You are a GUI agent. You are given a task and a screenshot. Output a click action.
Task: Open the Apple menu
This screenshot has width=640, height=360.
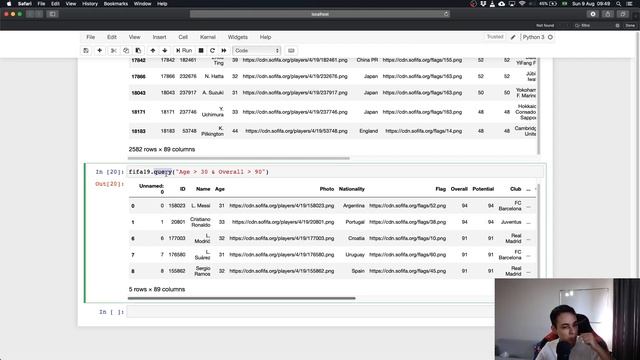[9, 4]
